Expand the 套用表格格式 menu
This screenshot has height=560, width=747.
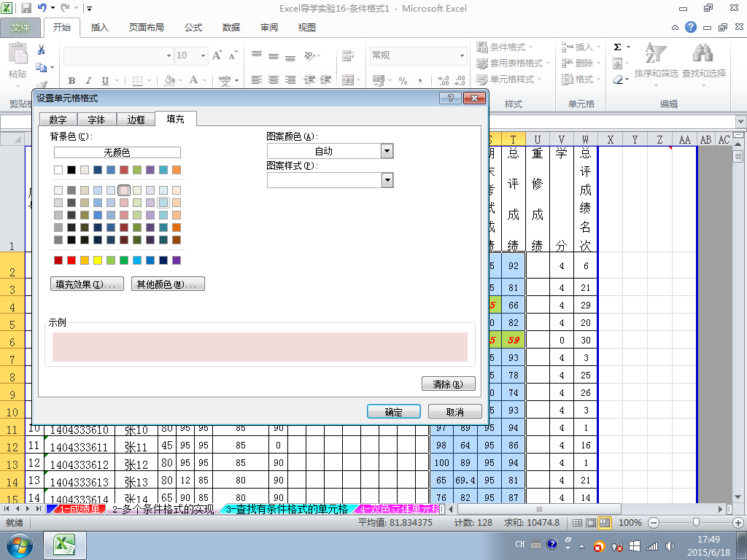514,63
